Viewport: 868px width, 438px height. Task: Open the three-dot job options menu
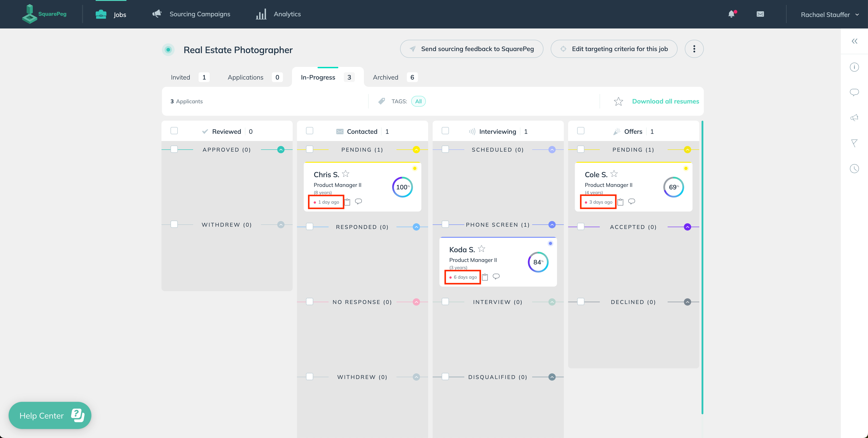[x=694, y=49]
